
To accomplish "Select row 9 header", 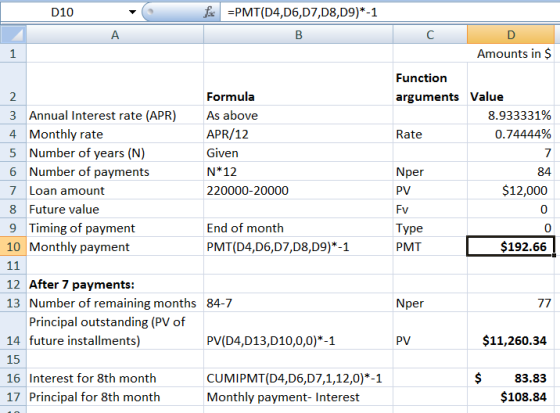I will point(13,228).
